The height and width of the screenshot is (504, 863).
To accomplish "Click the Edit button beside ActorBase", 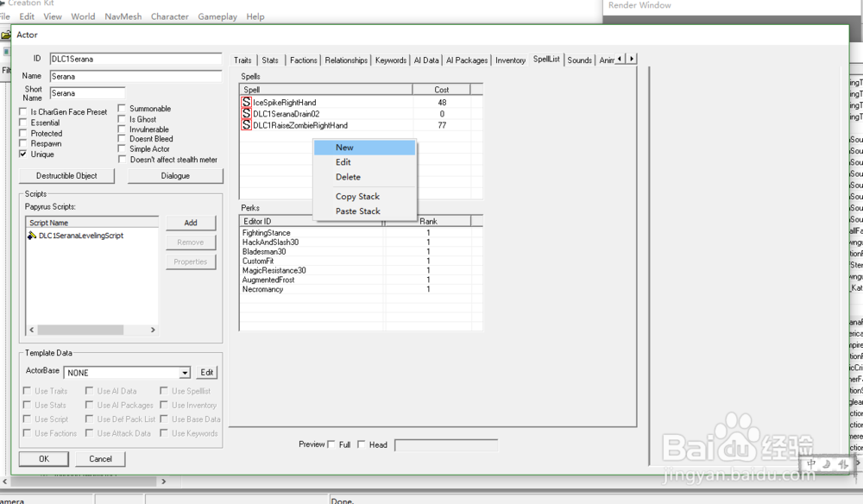I will click(207, 373).
